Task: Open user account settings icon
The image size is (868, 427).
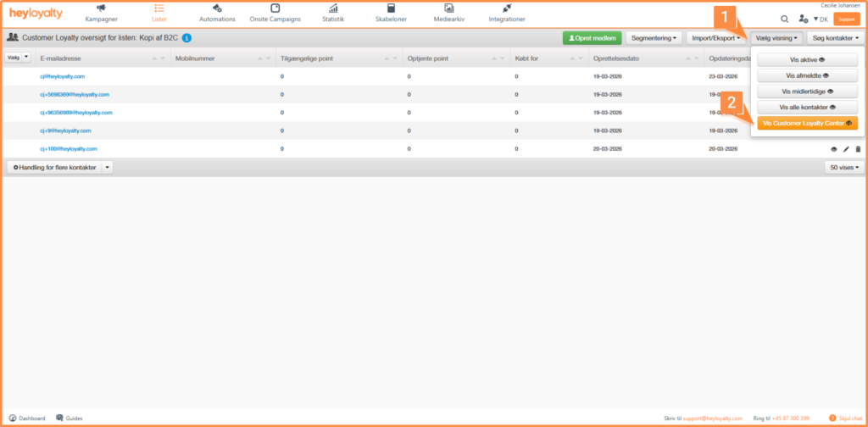Action: tap(804, 19)
